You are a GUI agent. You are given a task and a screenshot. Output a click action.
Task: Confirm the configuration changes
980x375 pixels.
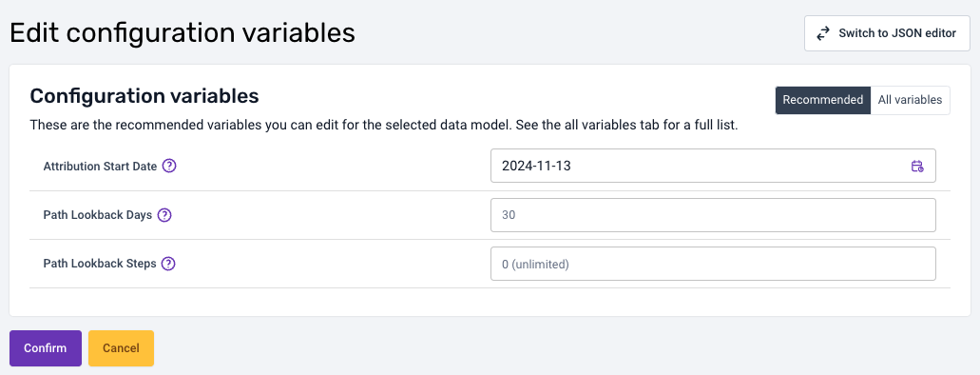click(46, 348)
